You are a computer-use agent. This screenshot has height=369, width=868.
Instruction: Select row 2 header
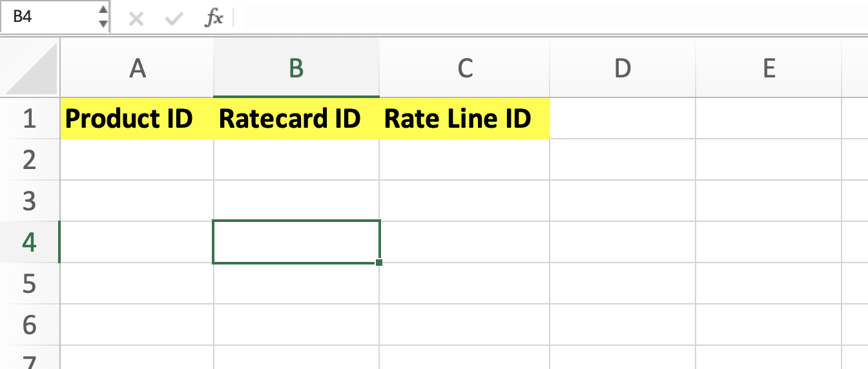click(30, 160)
